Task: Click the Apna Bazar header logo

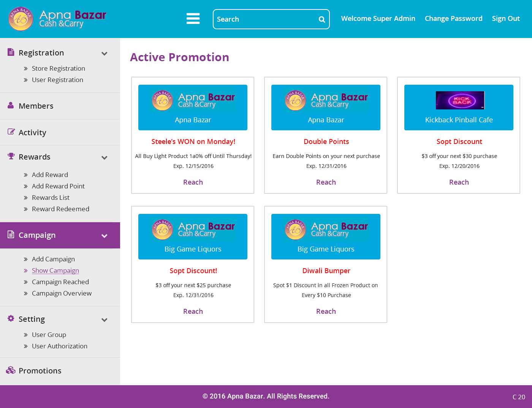Action: [x=57, y=19]
